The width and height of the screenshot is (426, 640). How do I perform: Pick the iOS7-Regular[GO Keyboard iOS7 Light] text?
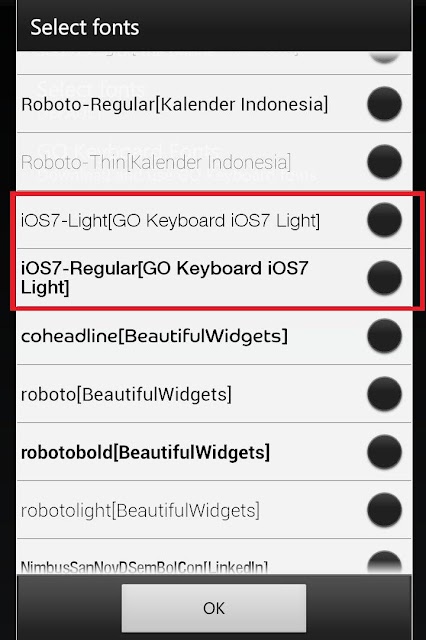click(164, 278)
